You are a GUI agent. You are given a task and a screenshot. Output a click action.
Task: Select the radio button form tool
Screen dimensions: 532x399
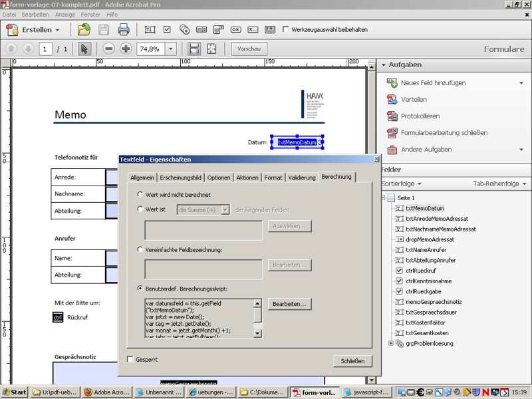(x=184, y=29)
